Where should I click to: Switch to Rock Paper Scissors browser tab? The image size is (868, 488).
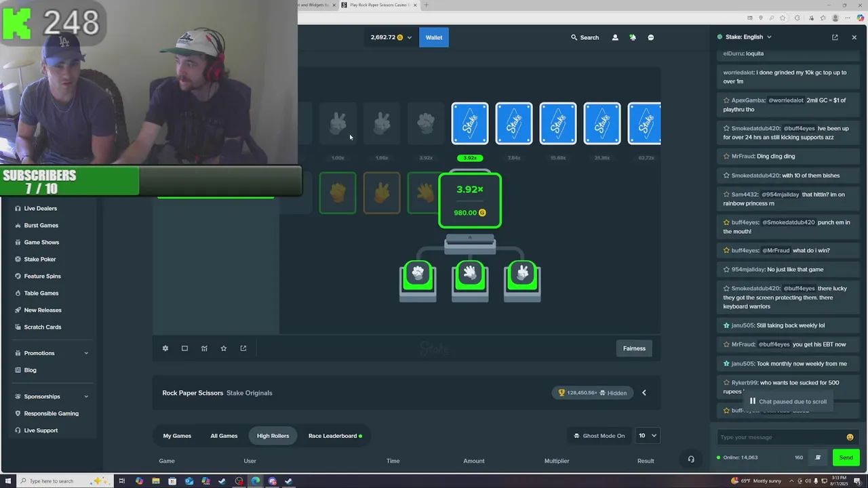(378, 5)
